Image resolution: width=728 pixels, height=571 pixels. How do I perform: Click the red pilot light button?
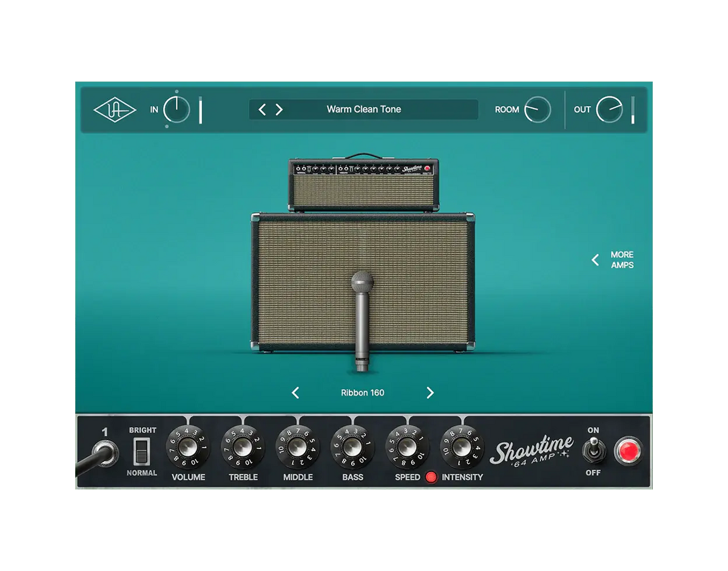coord(629,451)
